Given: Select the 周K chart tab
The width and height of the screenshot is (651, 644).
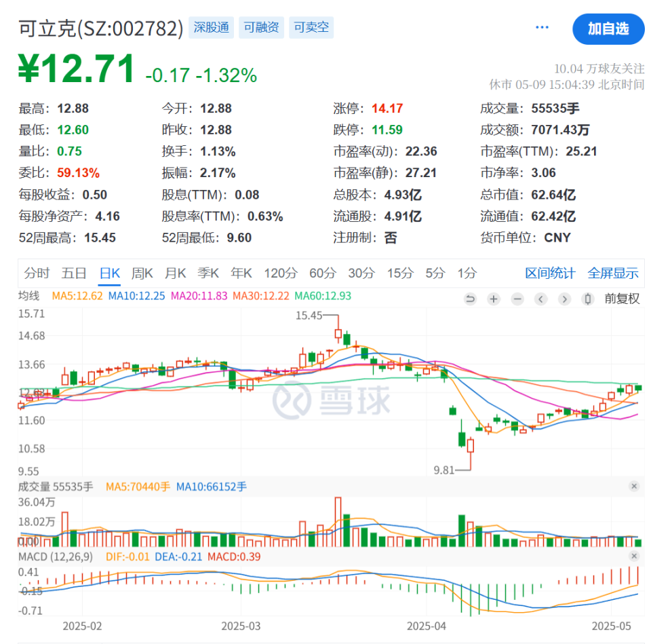Looking at the screenshot, I should click(x=142, y=273).
